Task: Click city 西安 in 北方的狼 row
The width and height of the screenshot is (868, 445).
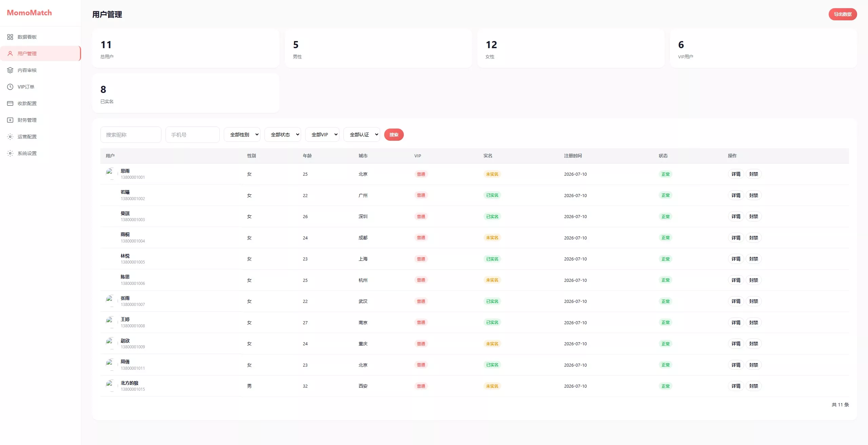Action: pyautogui.click(x=363, y=386)
